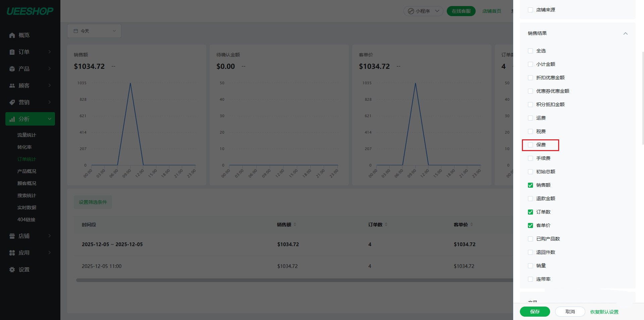Click the gear icon beside 设置
Screen dimensions: 644x320
[x=12, y=270]
